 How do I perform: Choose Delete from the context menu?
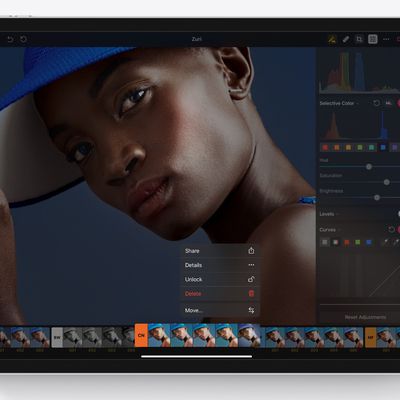point(220,294)
